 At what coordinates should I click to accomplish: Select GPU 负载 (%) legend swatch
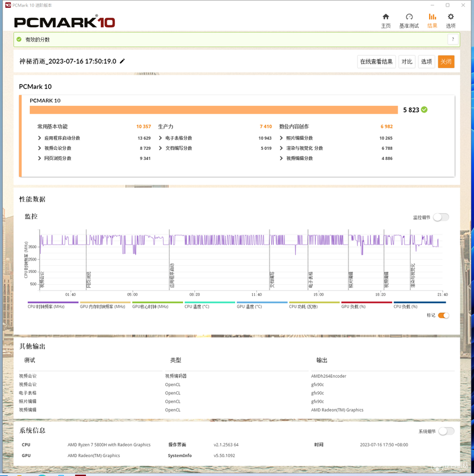tap(366, 303)
